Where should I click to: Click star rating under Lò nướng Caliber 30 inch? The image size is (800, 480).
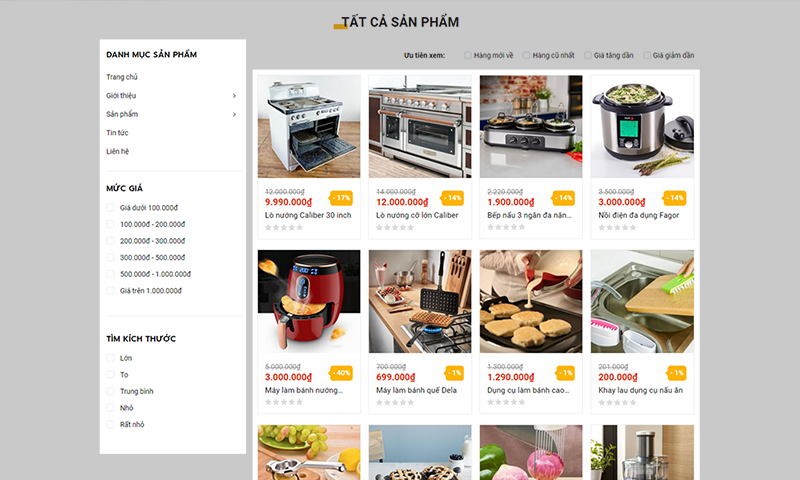coord(284,228)
